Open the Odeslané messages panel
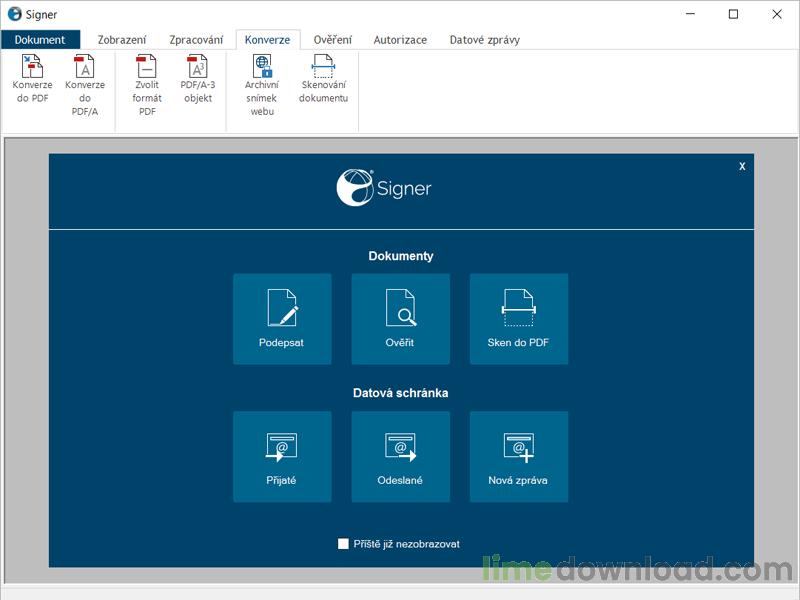 (400, 455)
